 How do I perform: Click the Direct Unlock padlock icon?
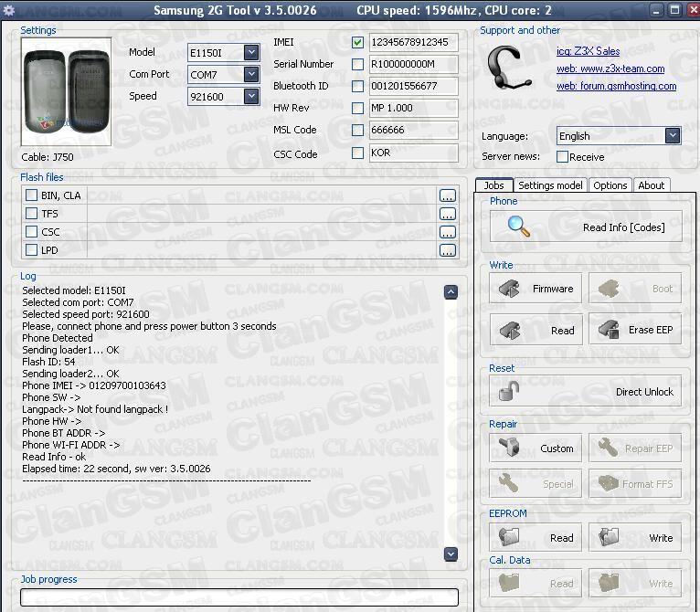[509, 391]
